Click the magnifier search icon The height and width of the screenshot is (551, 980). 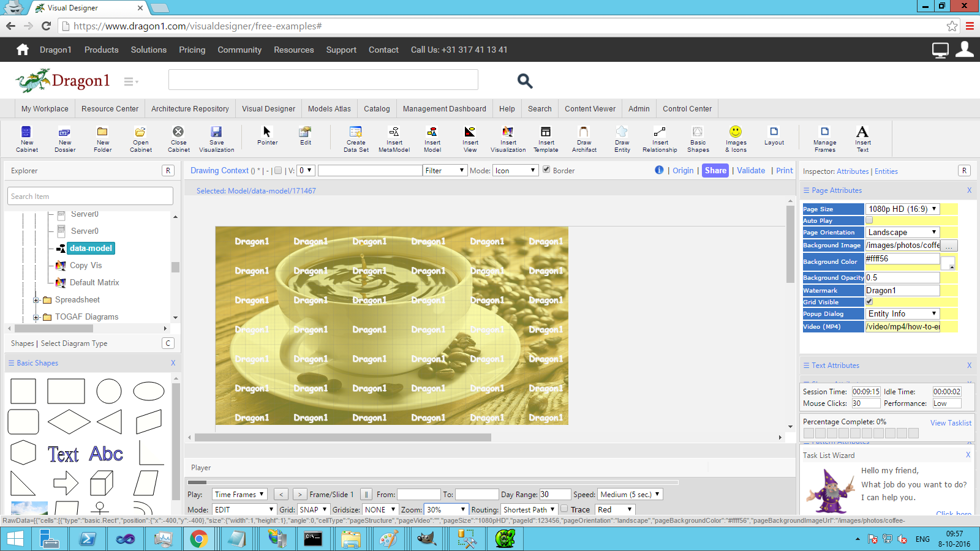click(x=525, y=81)
